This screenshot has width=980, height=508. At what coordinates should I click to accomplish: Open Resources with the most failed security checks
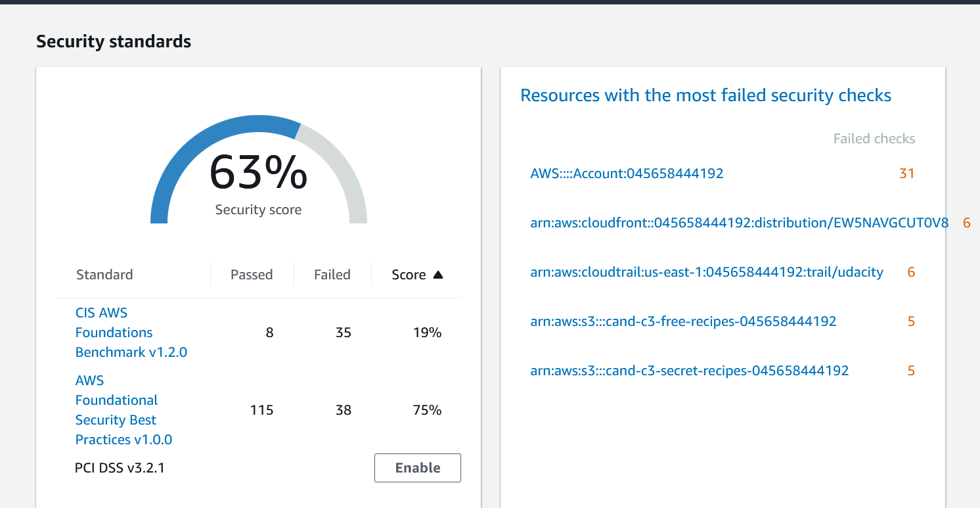(705, 95)
